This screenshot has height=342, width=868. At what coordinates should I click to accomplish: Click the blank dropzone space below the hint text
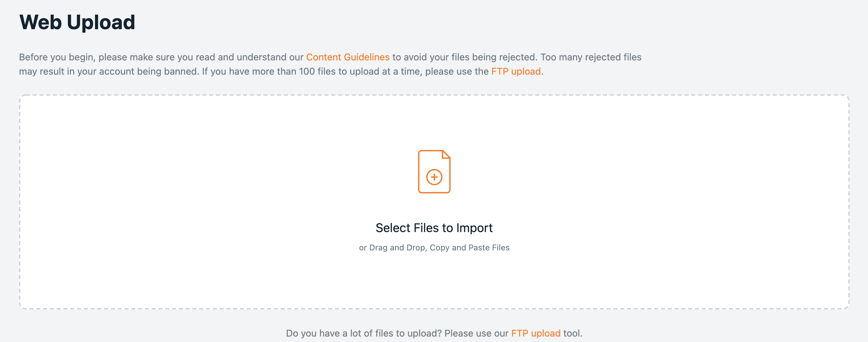(x=434, y=282)
